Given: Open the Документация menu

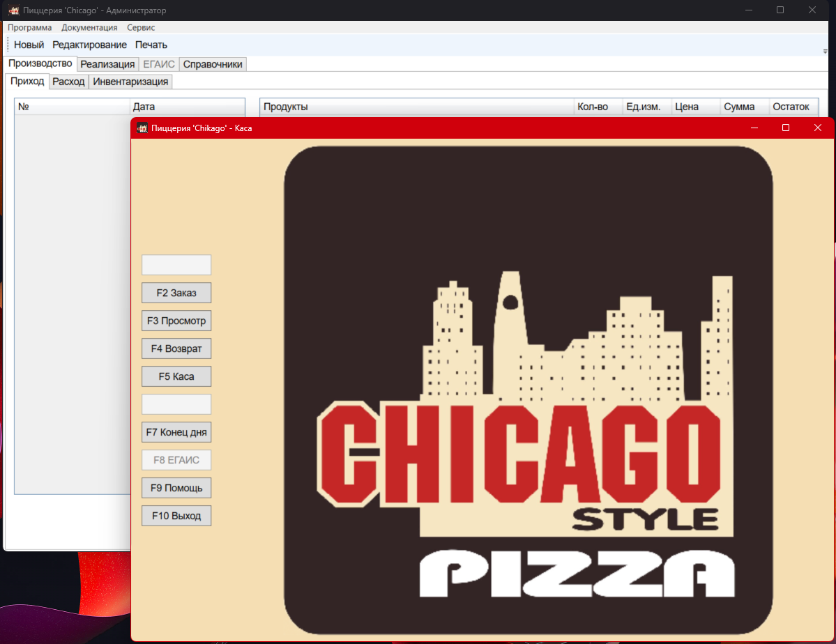Looking at the screenshot, I should (x=89, y=27).
